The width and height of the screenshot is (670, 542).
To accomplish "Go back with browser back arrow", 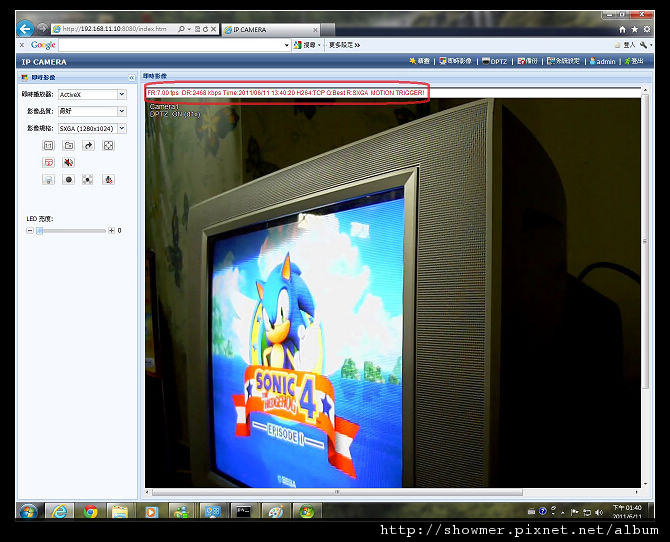I will [x=26, y=29].
